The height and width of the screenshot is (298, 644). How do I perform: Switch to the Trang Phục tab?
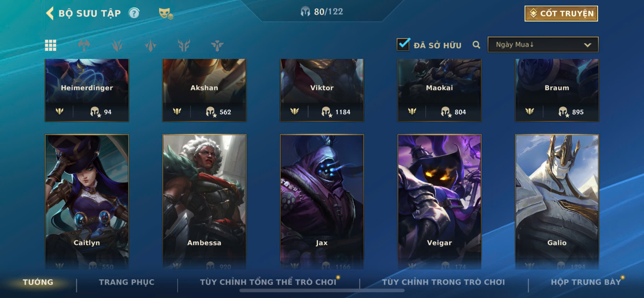[127, 282]
